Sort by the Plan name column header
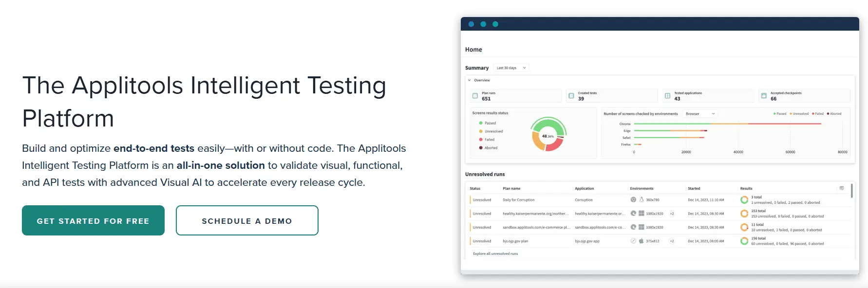 tap(511, 188)
